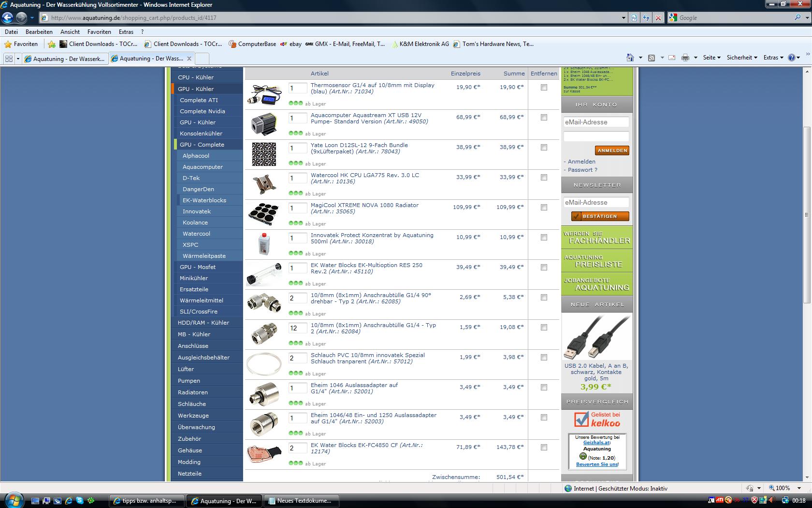
Task: Check remove box for Aquastream XT pump
Action: coord(544,118)
